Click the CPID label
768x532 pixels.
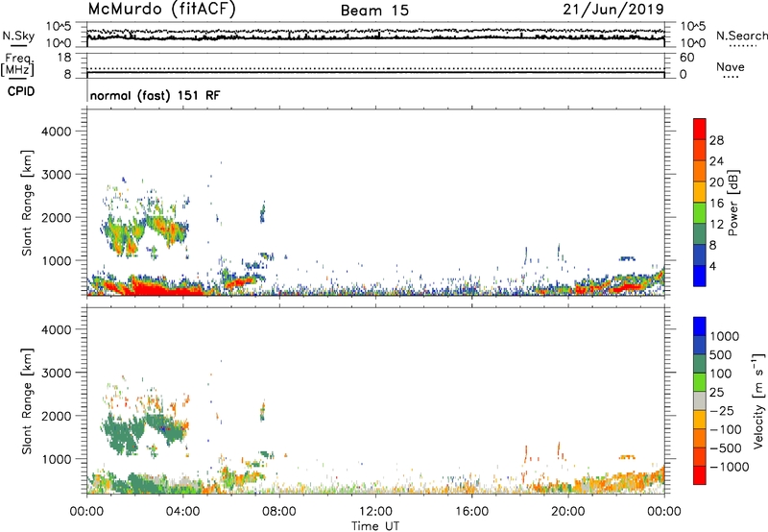21,91
